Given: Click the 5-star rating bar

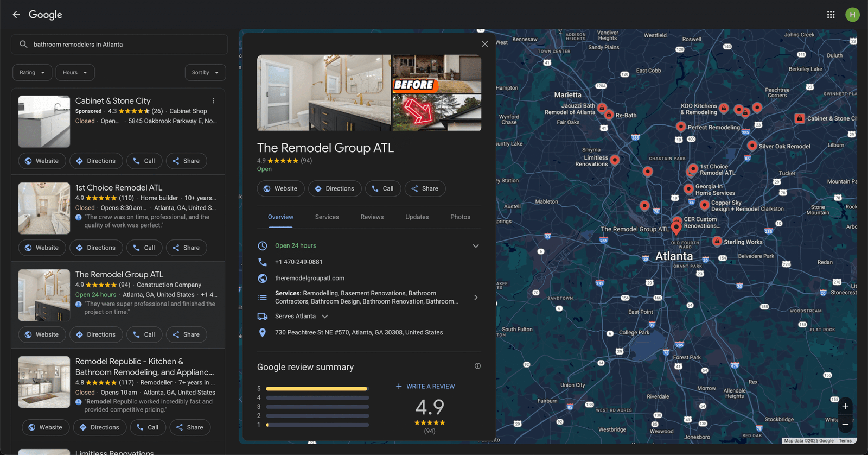Looking at the screenshot, I should tap(317, 389).
